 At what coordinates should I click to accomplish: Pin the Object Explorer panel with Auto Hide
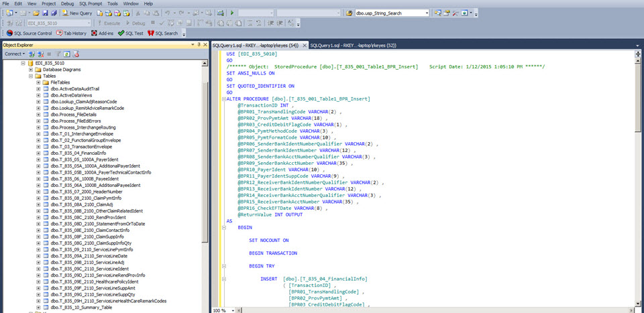pos(200,44)
